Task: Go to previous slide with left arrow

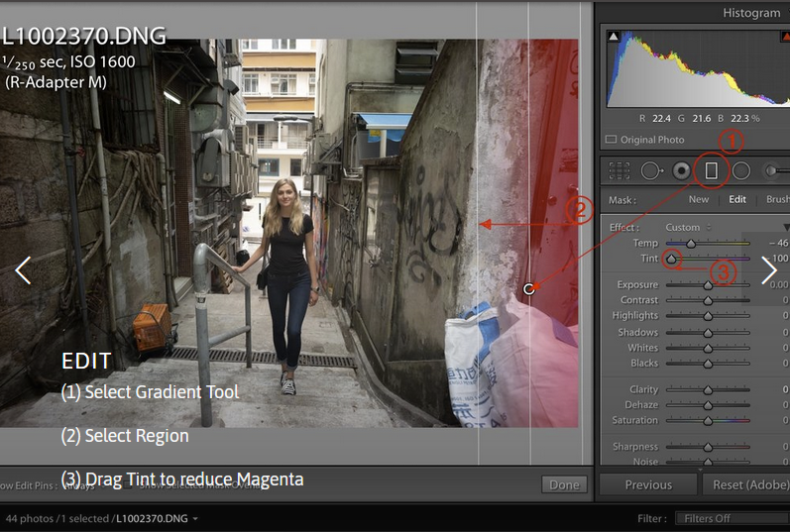Action: (x=23, y=269)
